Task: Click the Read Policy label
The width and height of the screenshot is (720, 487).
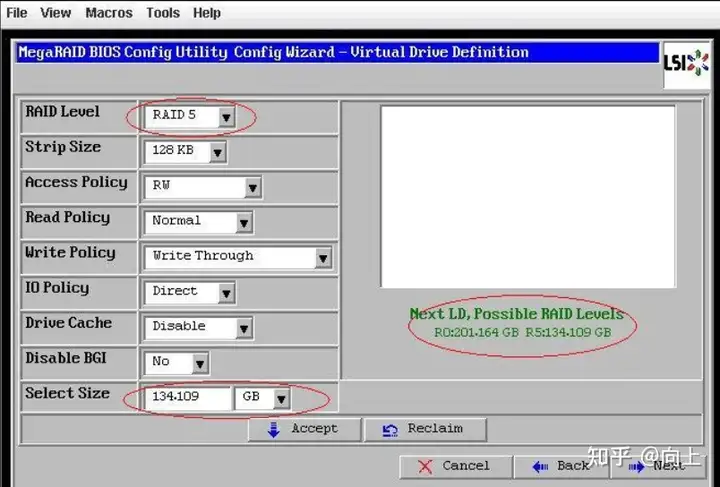Action: (x=68, y=218)
